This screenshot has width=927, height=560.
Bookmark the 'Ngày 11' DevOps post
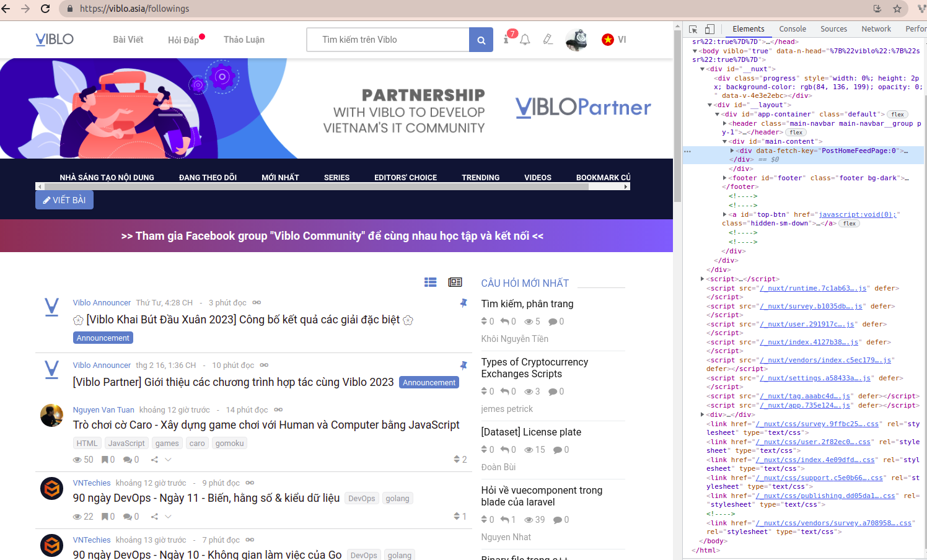pyautogui.click(x=105, y=517)
